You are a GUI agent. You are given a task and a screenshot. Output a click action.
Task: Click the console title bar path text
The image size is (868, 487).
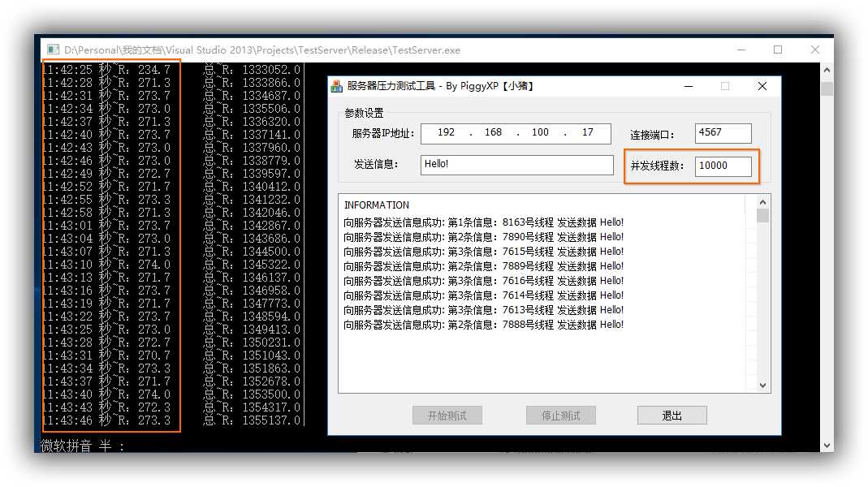tap(262, 50)
